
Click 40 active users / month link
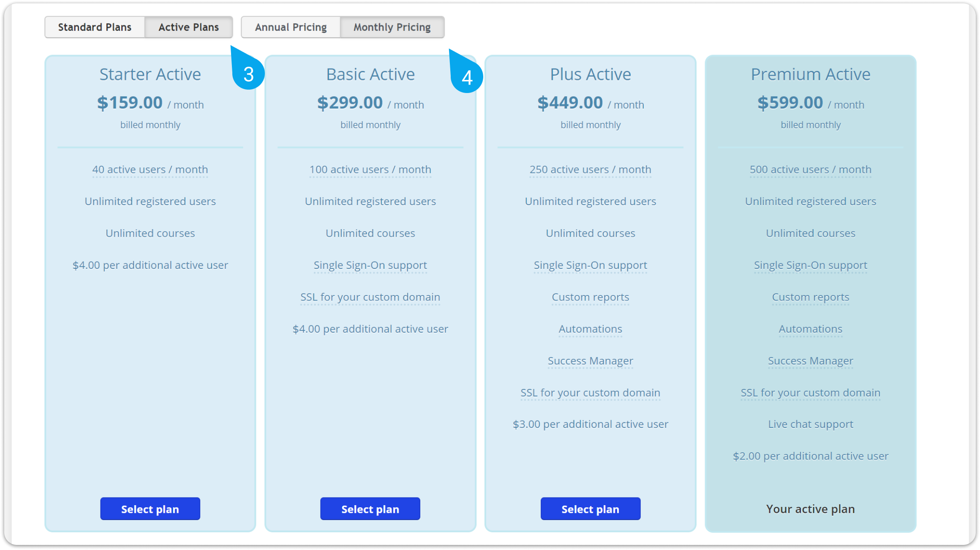point(150,170)
